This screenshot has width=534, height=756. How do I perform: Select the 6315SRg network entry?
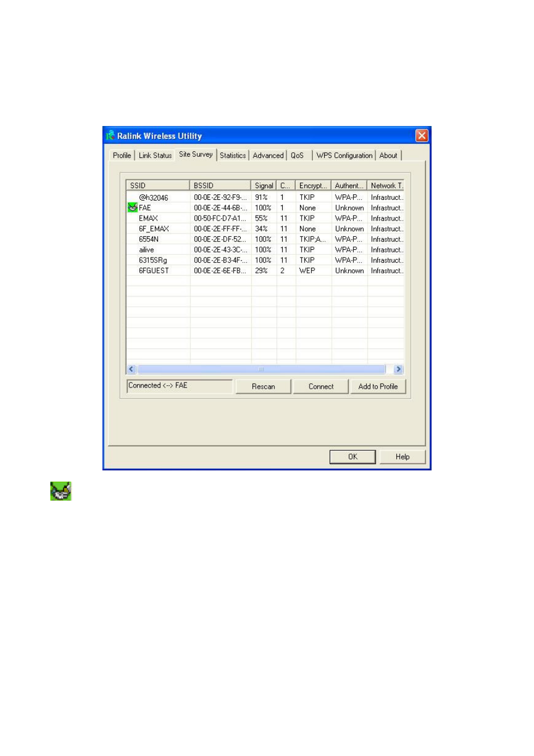click(x=265, y=260)
